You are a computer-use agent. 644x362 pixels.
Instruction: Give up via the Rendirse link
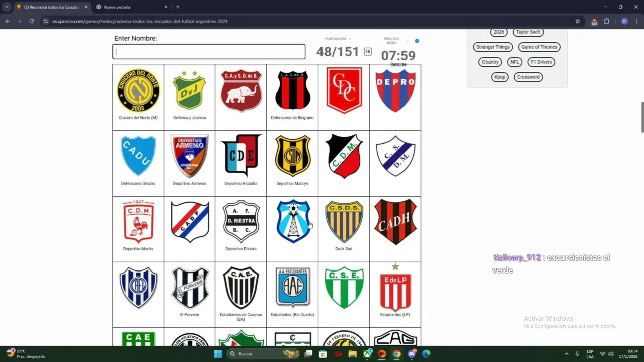tap(398, 64)
